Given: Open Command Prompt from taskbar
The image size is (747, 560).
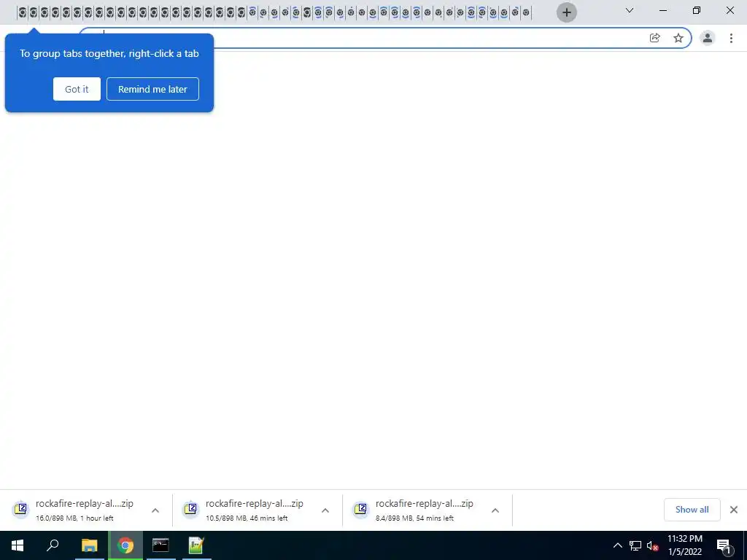Looking at the screenshot, I should point(160,545).
